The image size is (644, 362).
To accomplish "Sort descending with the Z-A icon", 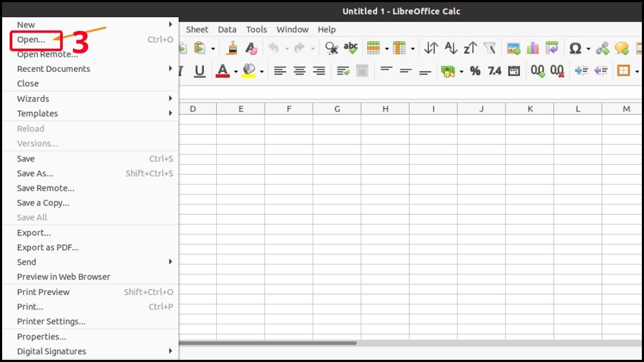I will coord(470,48).
